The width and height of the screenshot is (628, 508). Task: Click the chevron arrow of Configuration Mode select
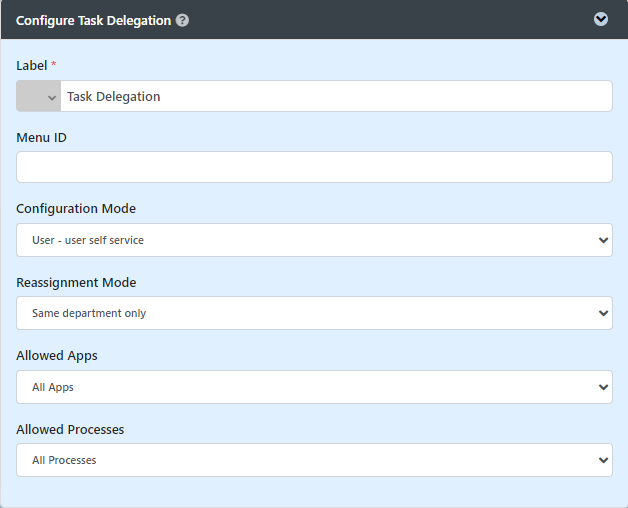[602, 240]
